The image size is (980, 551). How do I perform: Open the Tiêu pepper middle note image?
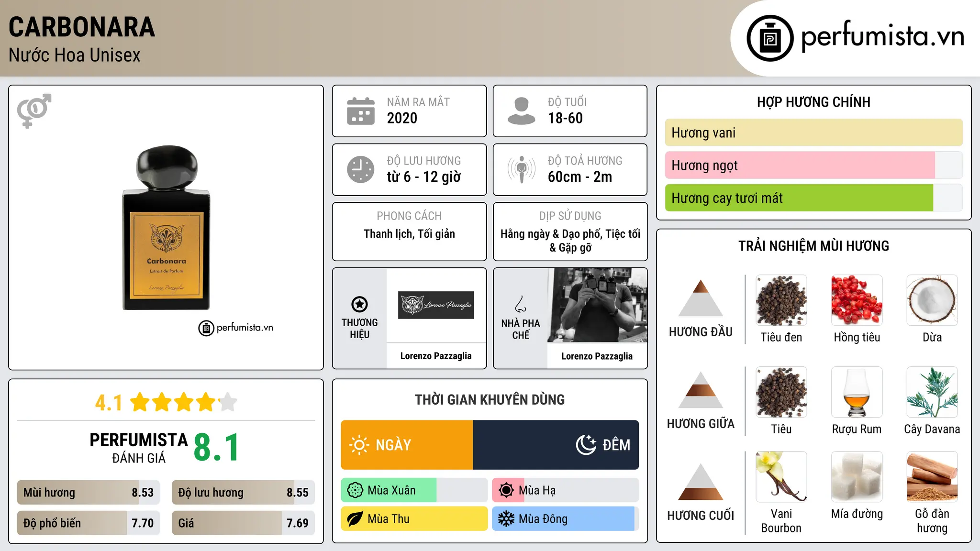[x=781, y=392]
